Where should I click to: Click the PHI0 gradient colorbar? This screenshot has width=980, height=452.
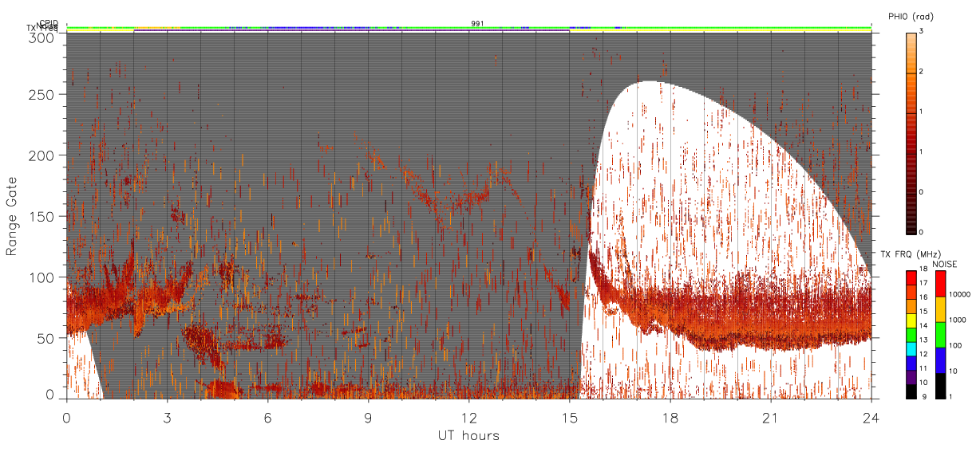point(911,134)
